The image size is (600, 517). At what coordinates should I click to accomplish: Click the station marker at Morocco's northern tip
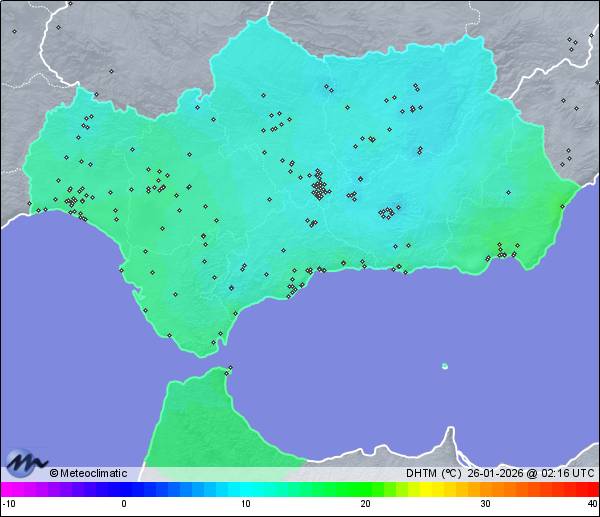(230, 369)
